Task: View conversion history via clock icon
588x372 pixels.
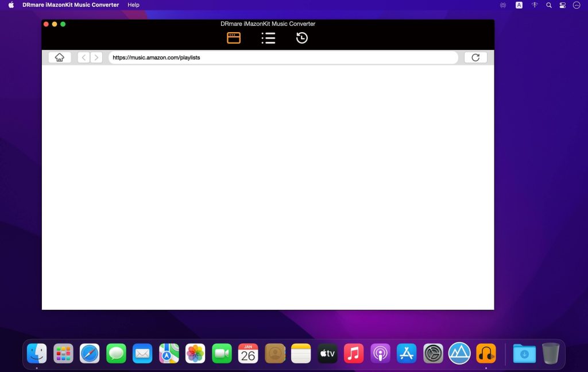Action: coord(301,37)
